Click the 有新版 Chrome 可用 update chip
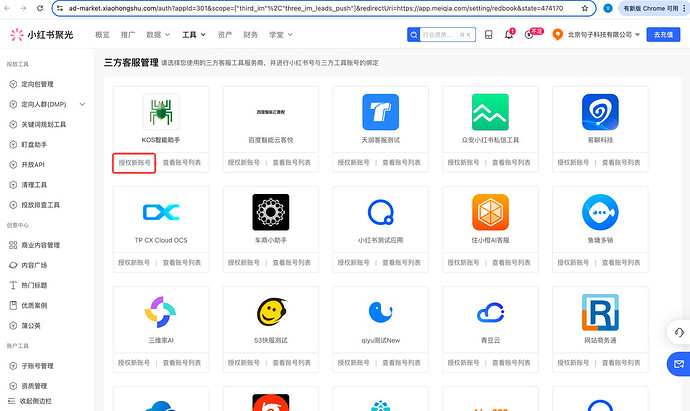 pyautogui.click(x=650, y=8)
